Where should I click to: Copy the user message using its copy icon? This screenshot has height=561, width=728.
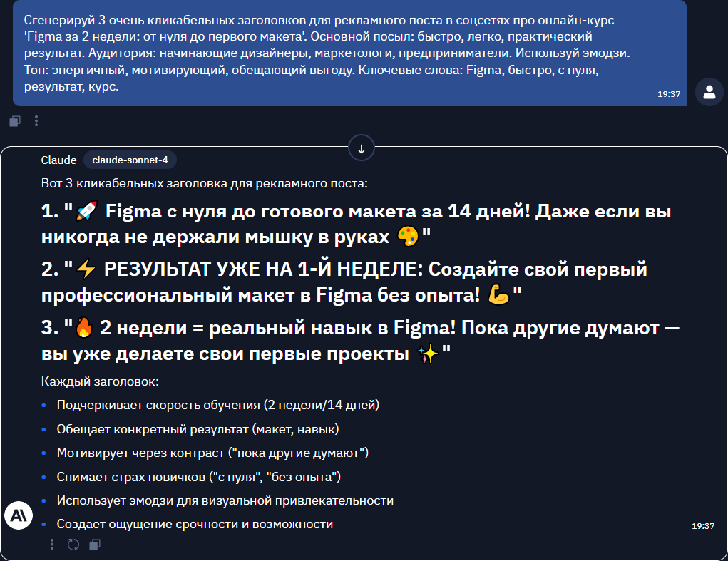[x=15, y=122]
